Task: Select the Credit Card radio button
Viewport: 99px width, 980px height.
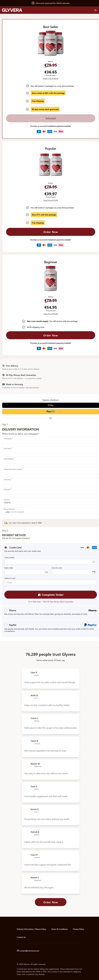Action: [6, 547]
